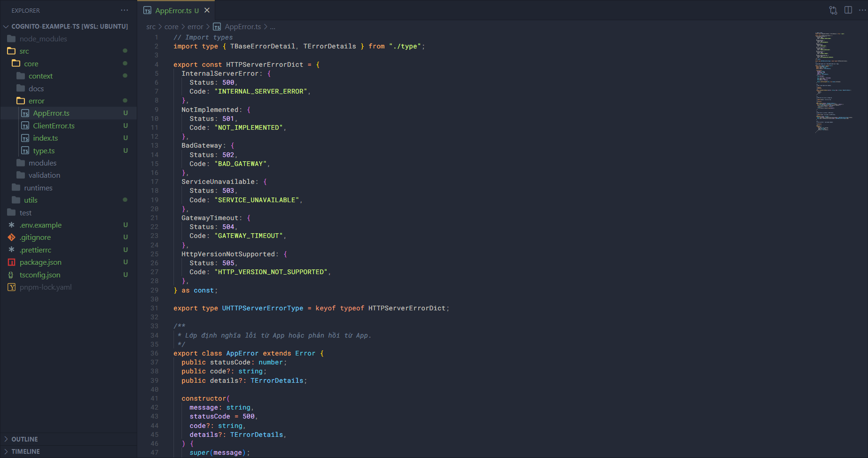Viewport: 868px width, 458px height.
Task: Open type.ts in the error folder
Action: (44, 151)
